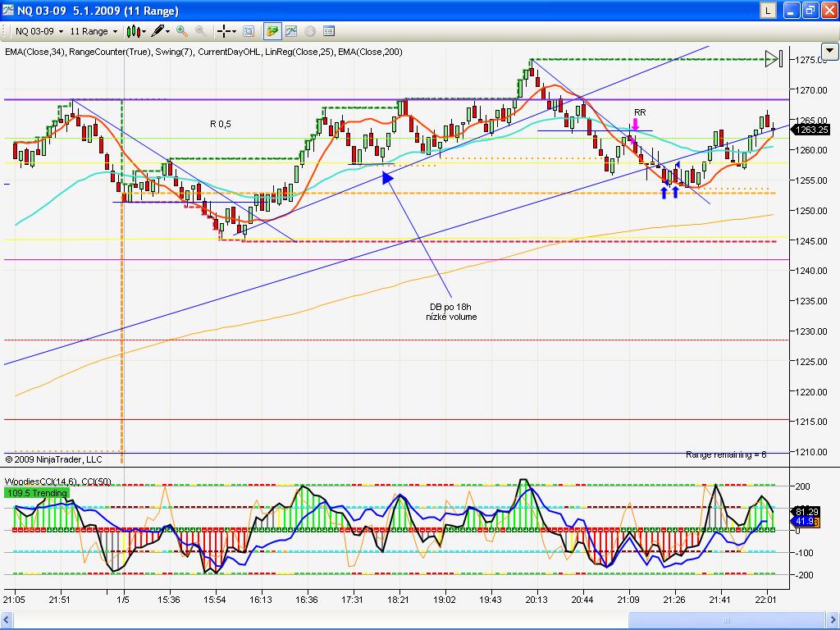Click the indicator list text EMA(Close,34)

(35, 52)
